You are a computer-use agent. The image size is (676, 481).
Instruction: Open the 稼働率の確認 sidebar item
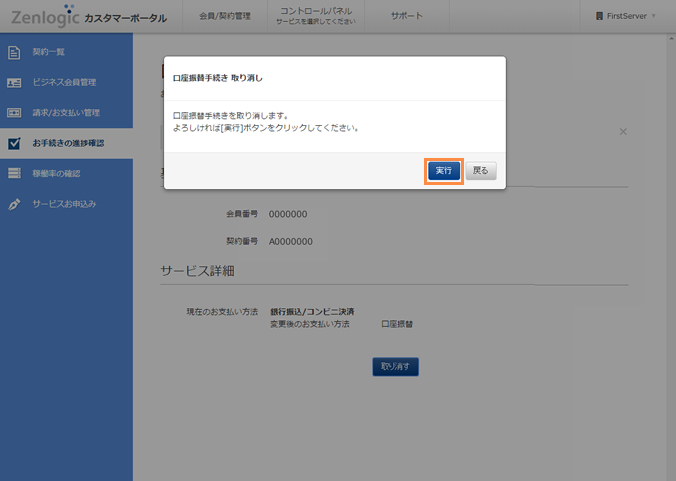tap(66, 174)
